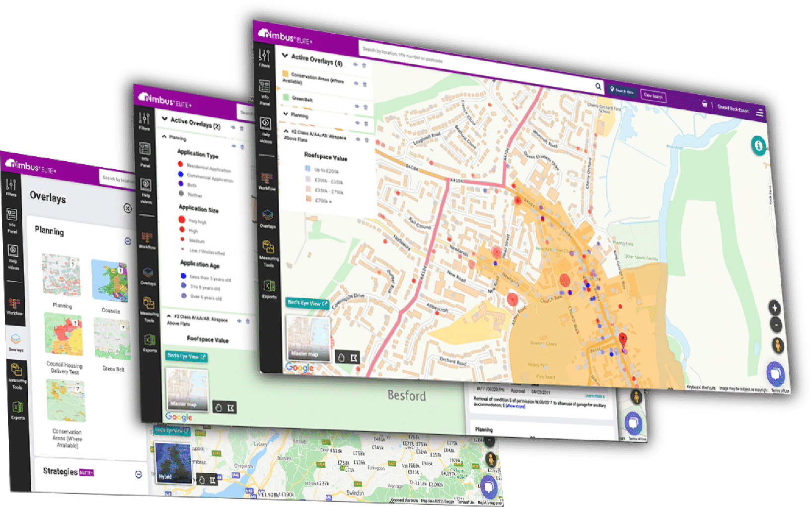Toggle visibility of Planning overlay in the middle window

pos(234,146)
